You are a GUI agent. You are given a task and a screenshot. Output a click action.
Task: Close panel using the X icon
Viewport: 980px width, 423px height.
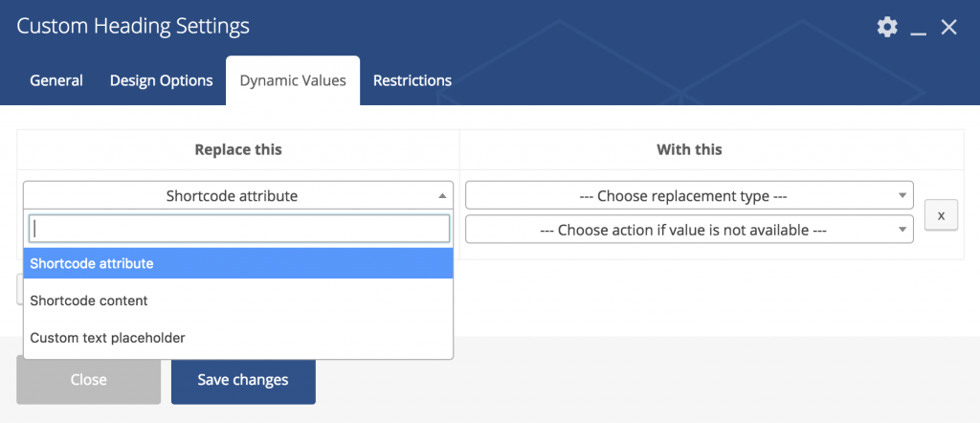[948, 27]
